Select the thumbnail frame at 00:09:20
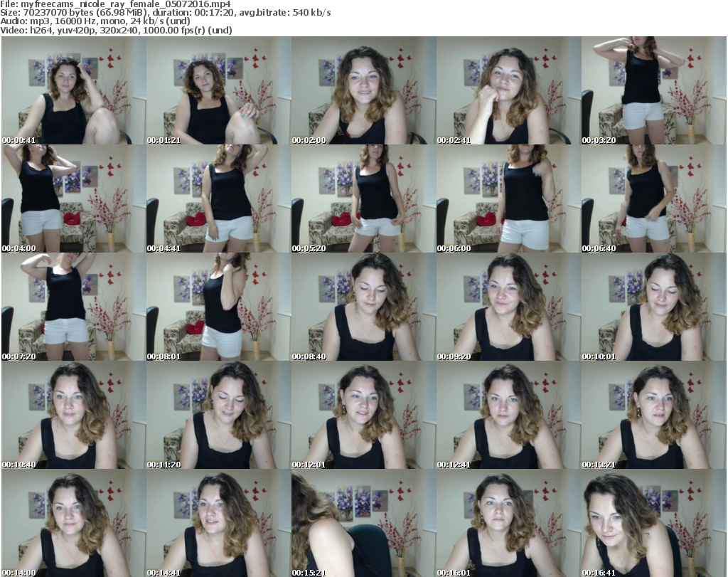 (x=508, y=307)
